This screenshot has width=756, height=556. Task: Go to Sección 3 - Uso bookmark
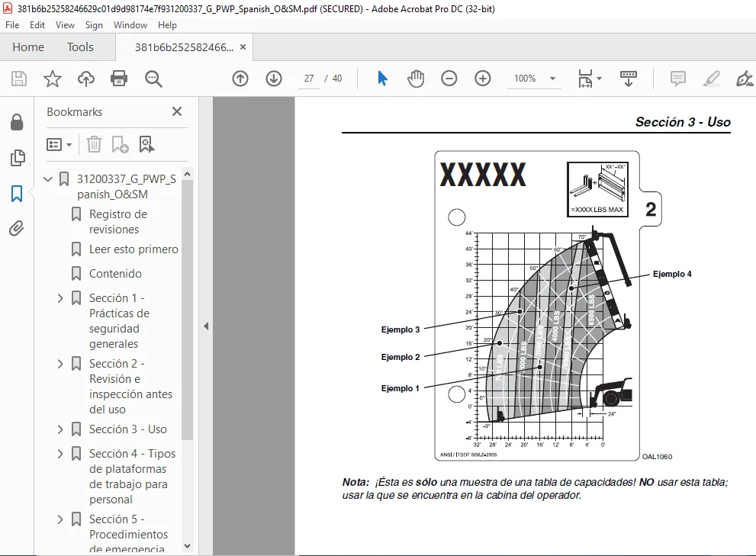pos(127,429)
